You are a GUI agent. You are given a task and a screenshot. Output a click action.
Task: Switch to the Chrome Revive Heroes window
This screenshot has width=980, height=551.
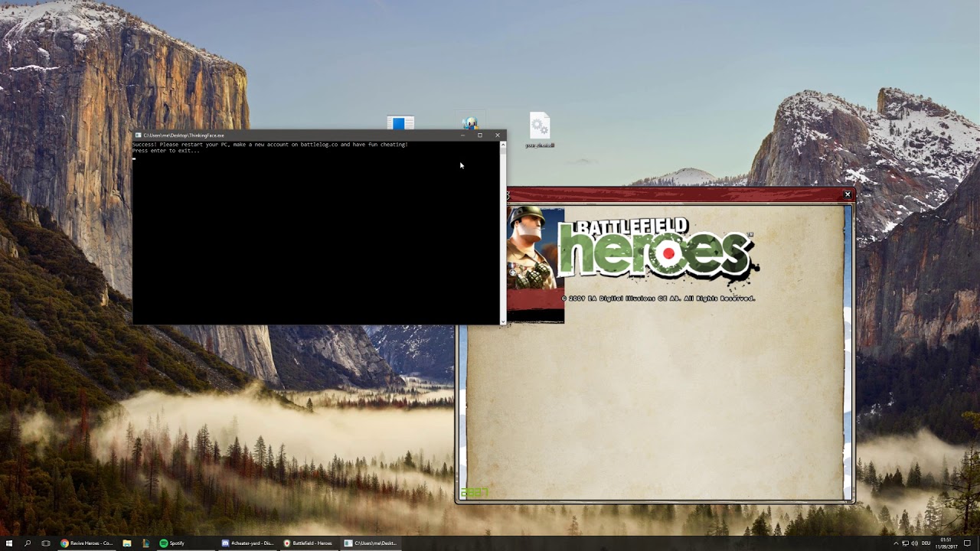coord(87,543)
